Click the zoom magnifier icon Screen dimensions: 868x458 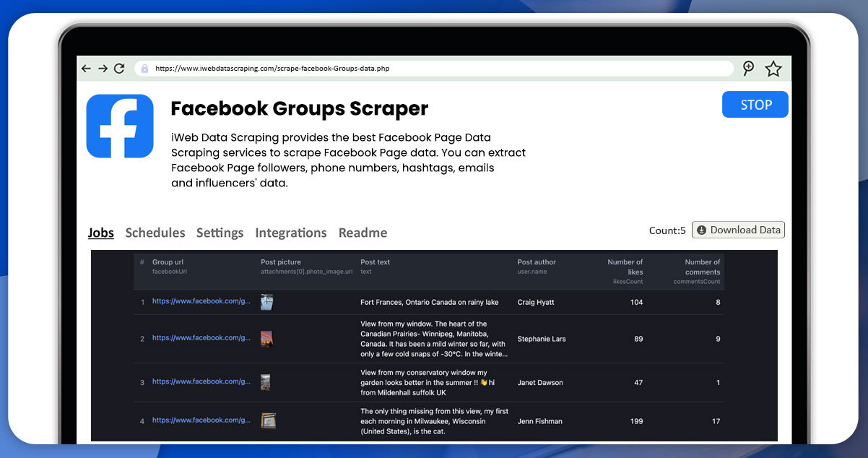[x=748, y=69]
